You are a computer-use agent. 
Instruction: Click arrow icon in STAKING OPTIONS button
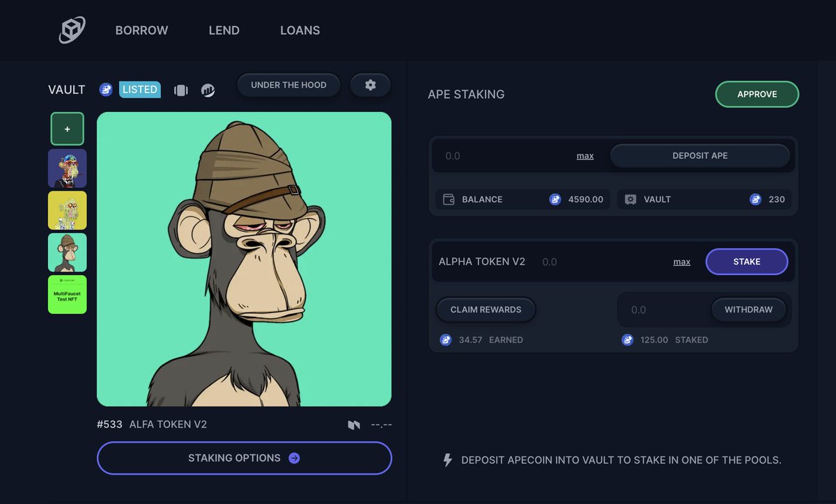(x=294, y=458)
